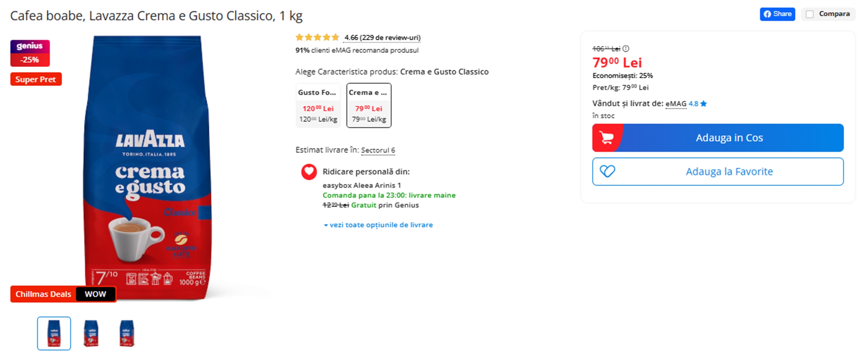Open the 4.66 (229 de review-uri) link

click(x=382, y=37)
